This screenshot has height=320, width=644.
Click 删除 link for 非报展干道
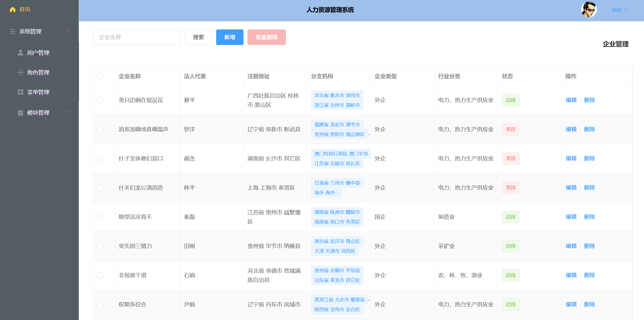tap(589, 275)
